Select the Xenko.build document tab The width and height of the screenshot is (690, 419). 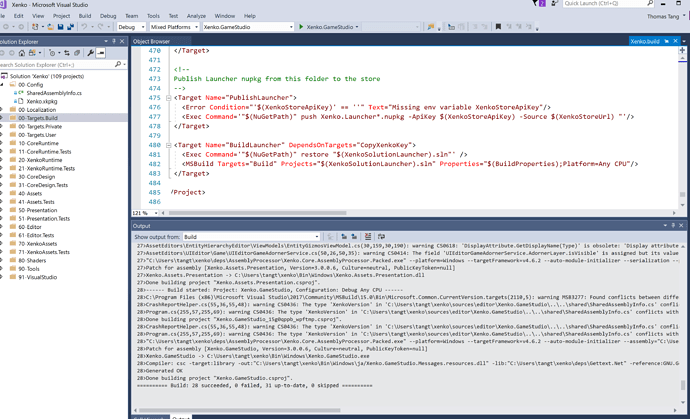click(645, 41)
